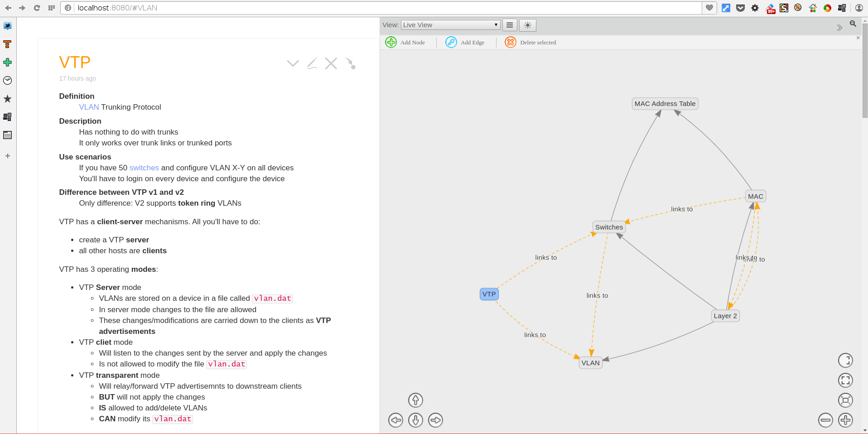Pan the graph right with arrow button
The height and width of the screenshot is (434, 868).
click(435, 420)
